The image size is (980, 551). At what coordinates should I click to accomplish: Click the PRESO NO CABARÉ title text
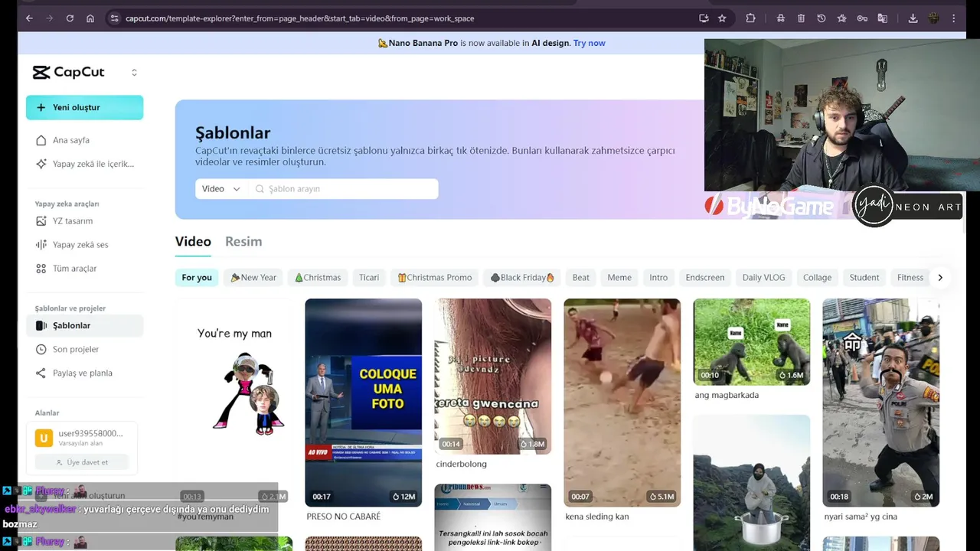click(343, 517)
